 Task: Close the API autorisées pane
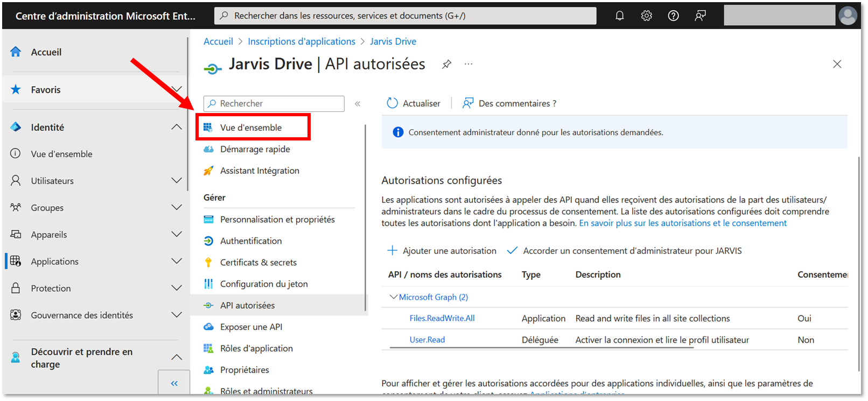[x=837, y=64]
